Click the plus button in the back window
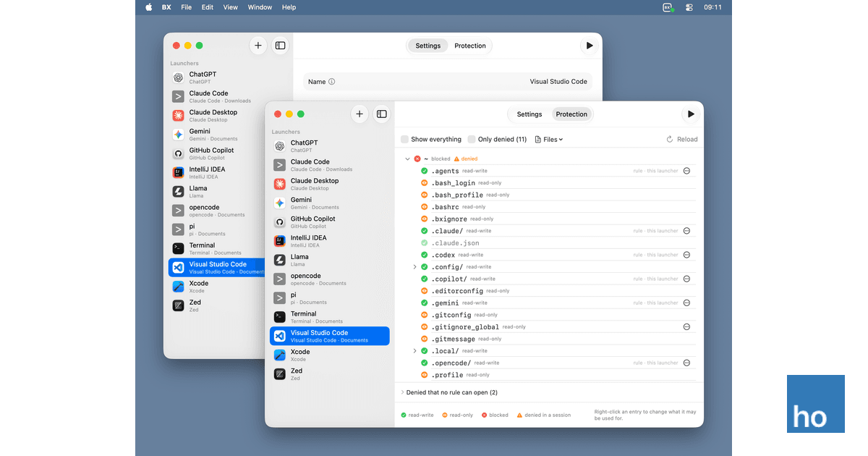Screen dimensions: 868x456 258,46
